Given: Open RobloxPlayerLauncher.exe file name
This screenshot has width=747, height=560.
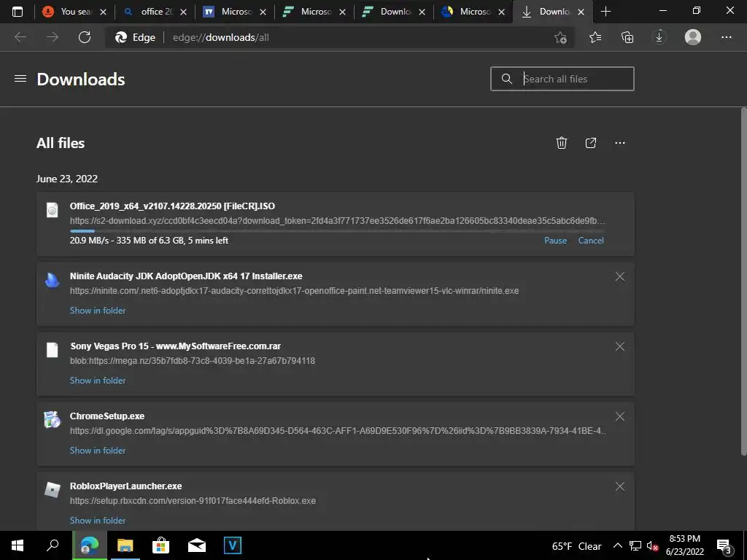Looking at the screenshot, I should pos(125,486).
